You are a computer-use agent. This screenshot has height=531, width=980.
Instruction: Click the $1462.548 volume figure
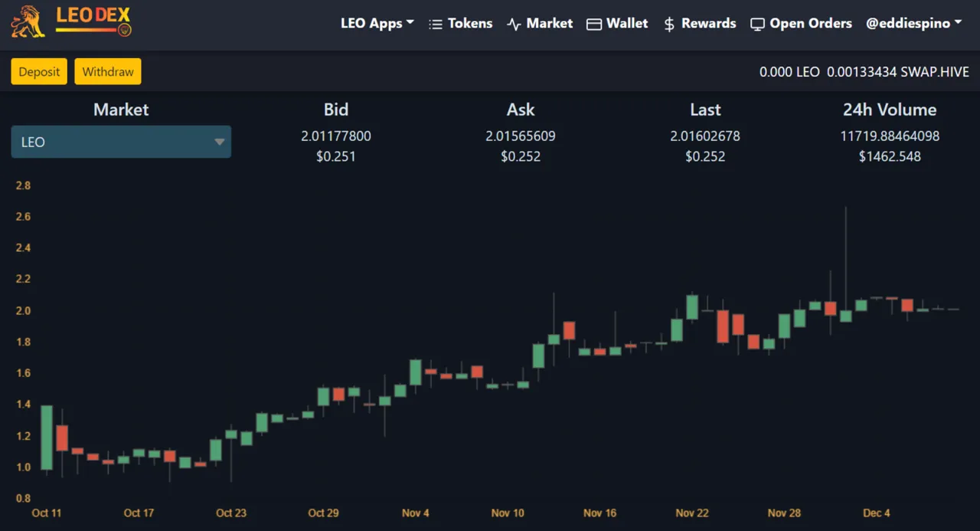point(890,156)
